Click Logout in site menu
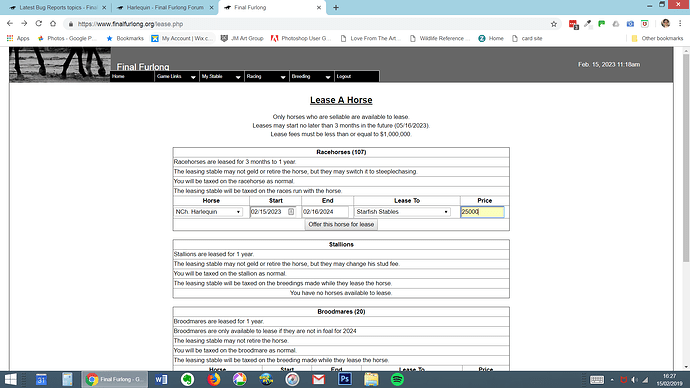This screenshot has height=388, width=690. 356,77
